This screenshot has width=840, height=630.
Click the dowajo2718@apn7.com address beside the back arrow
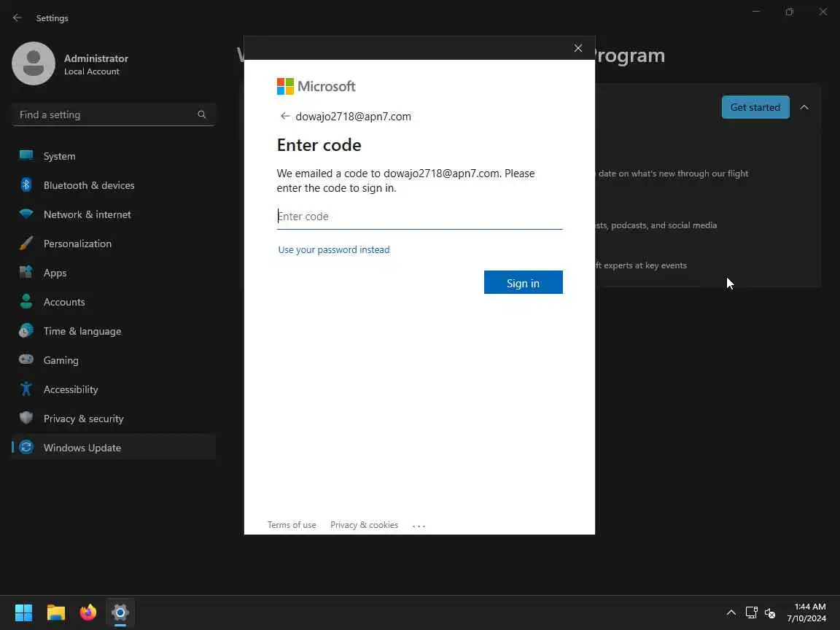tap(353, 116)
